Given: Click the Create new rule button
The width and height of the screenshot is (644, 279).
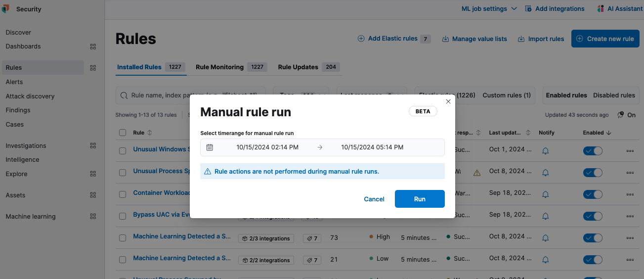Looking at the screenshot, I should (605, 39).
